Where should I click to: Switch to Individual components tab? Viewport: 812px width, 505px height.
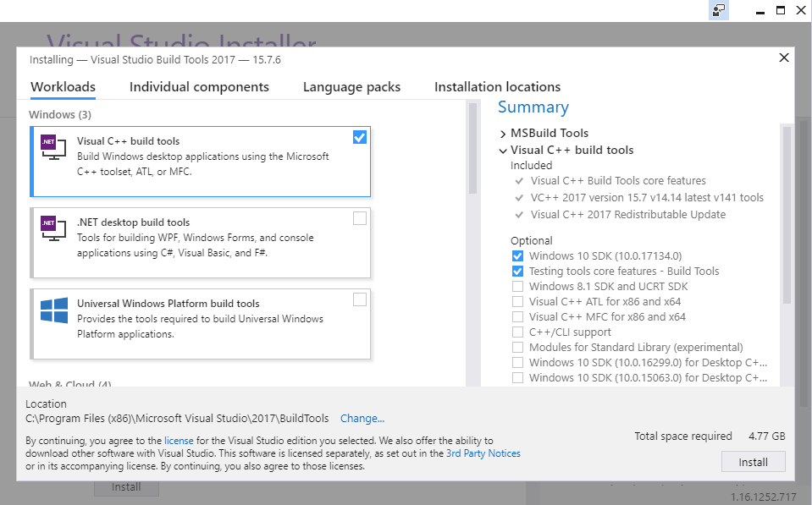199,87
